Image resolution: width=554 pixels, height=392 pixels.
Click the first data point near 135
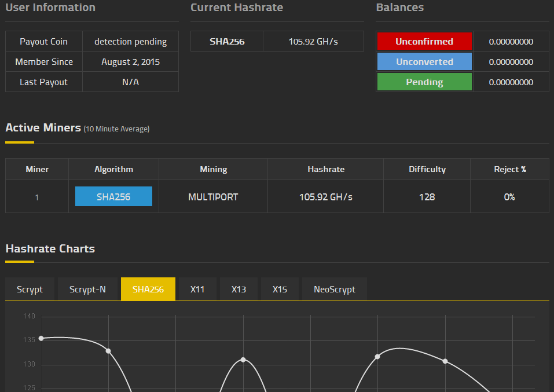tap(41, 338)
